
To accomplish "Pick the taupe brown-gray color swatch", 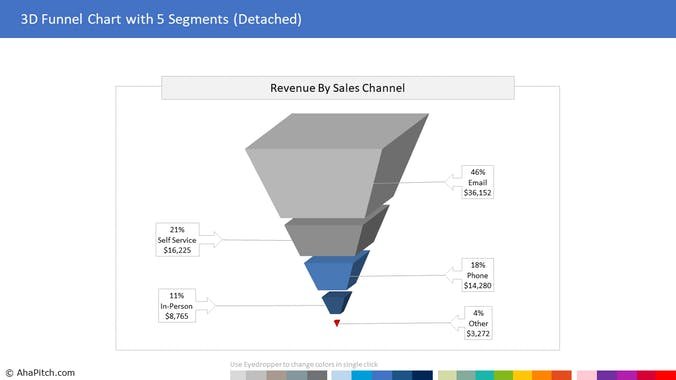I will pyautogui.click(x=277, y=375).
